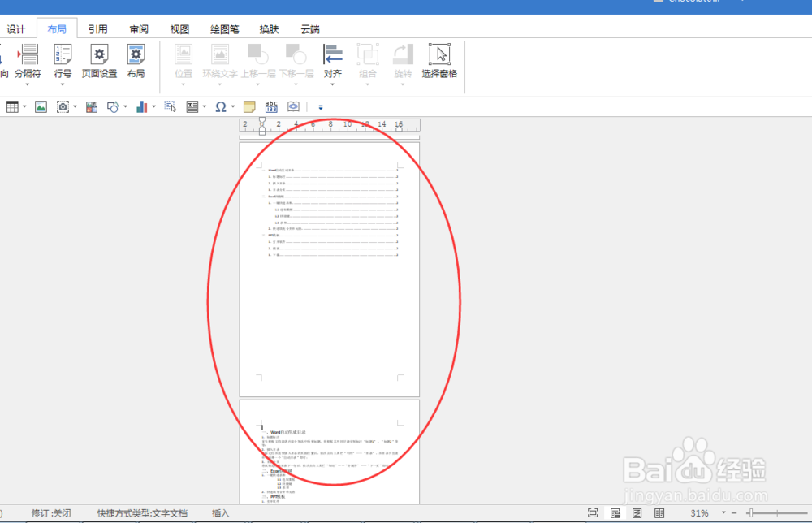Expand the insert table dropdown arrow

coord(24,107)
